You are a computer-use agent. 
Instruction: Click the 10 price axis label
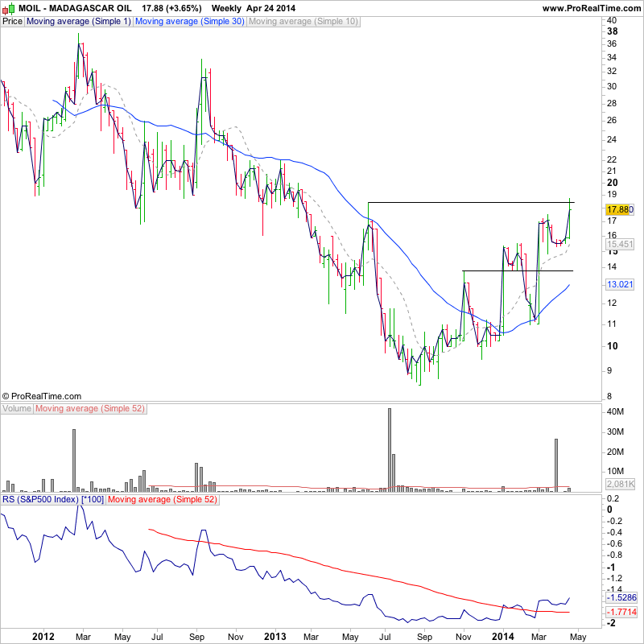pos(612,346)
